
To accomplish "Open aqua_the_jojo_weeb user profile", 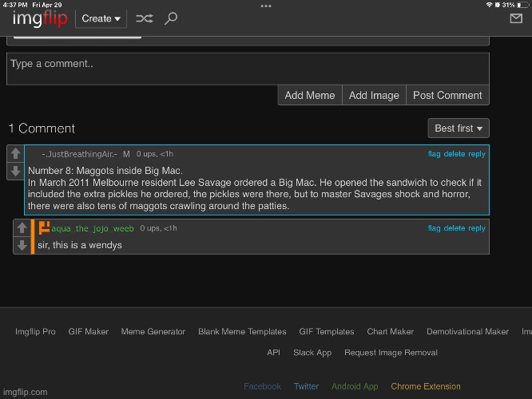I will click(93, 228).
